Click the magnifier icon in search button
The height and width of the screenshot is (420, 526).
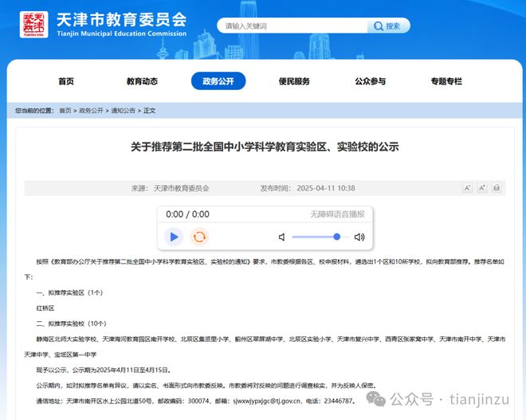[378, 26]
